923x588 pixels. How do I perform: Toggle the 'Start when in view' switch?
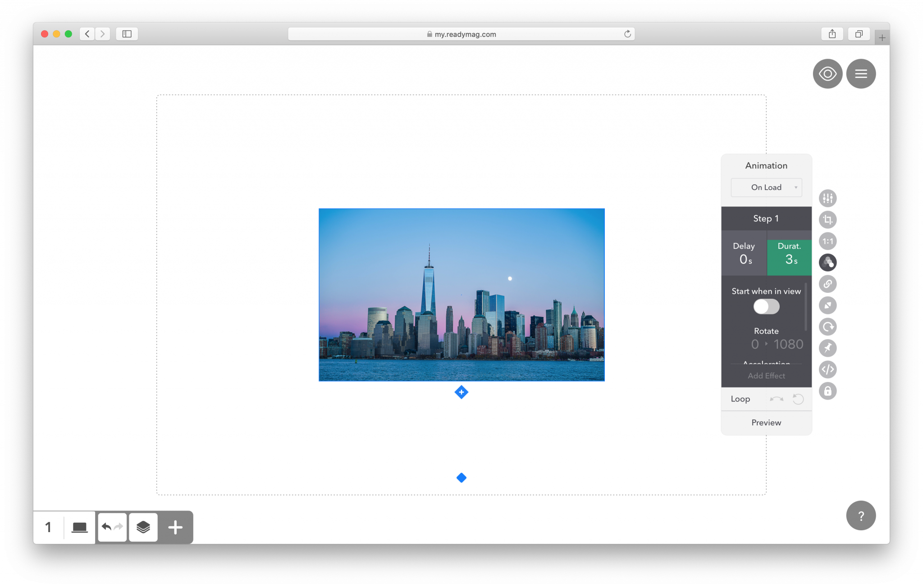(766, 306)
